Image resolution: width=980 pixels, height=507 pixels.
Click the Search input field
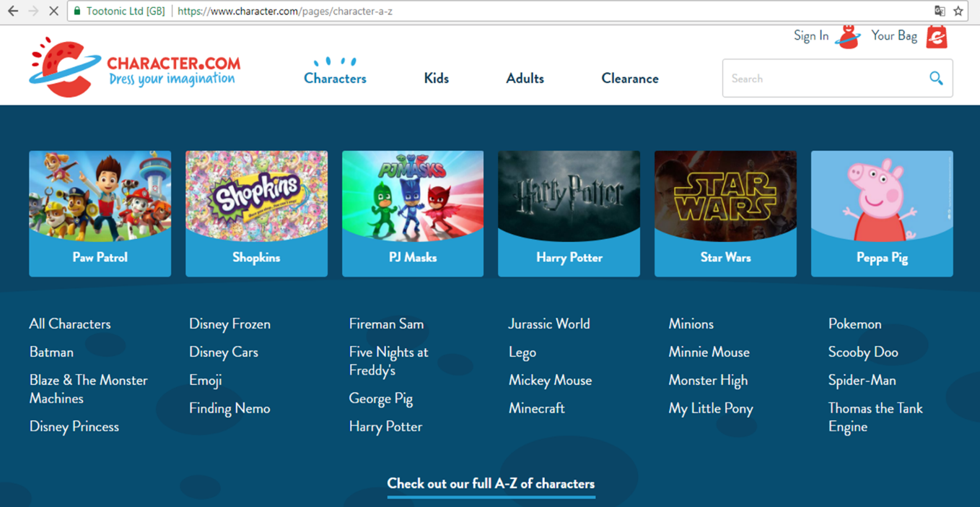pyautogui.click(x=837, y=78)
